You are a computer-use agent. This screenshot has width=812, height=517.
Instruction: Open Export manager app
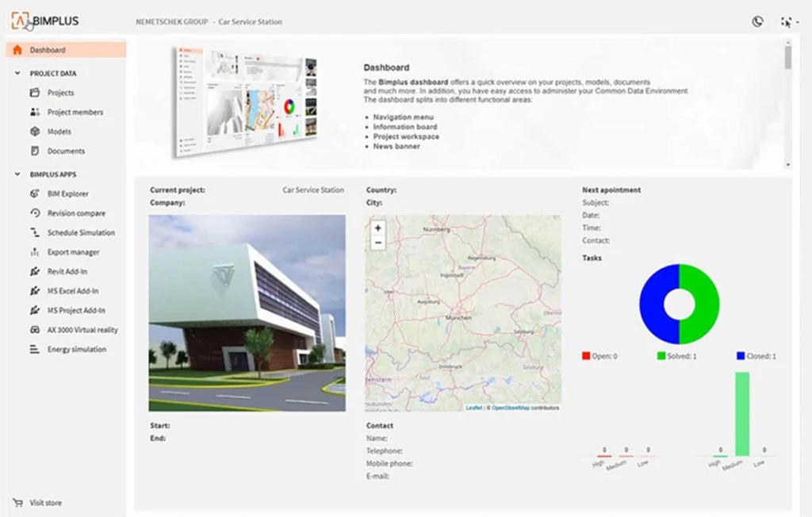pos(74,252)
